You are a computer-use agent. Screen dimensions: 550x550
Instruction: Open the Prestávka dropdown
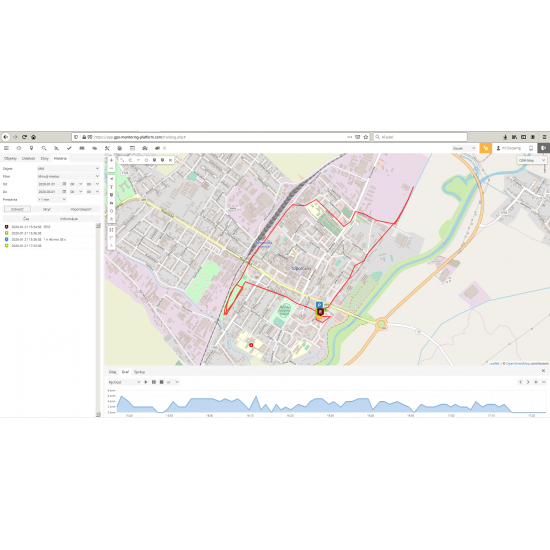coord(52,199)
